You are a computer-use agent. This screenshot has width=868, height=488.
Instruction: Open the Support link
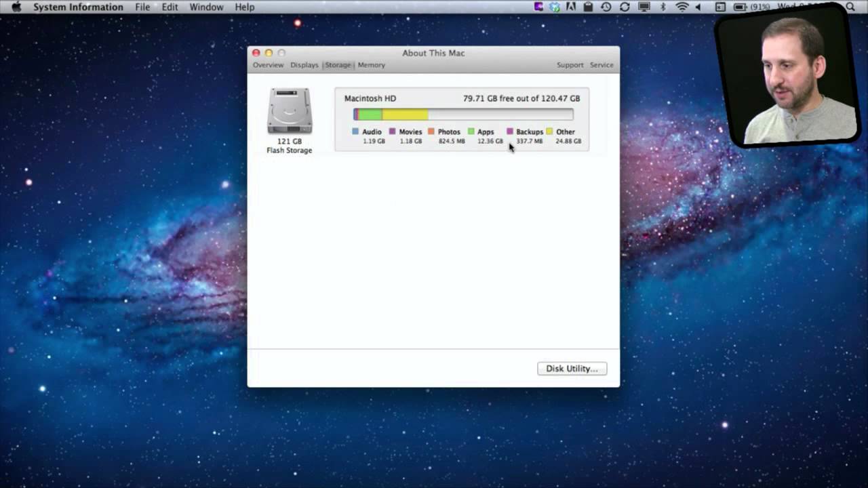pos(570,65)
